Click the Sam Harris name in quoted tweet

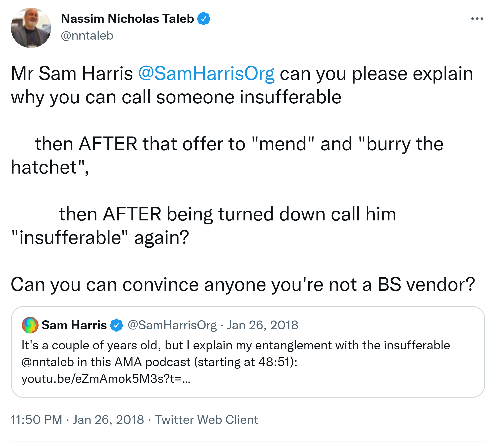pos(74,325)
